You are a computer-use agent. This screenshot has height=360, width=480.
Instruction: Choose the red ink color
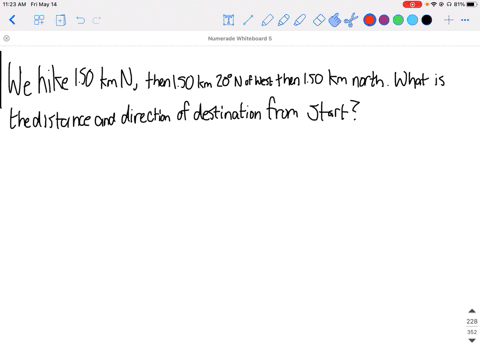[x=370, y=20]
